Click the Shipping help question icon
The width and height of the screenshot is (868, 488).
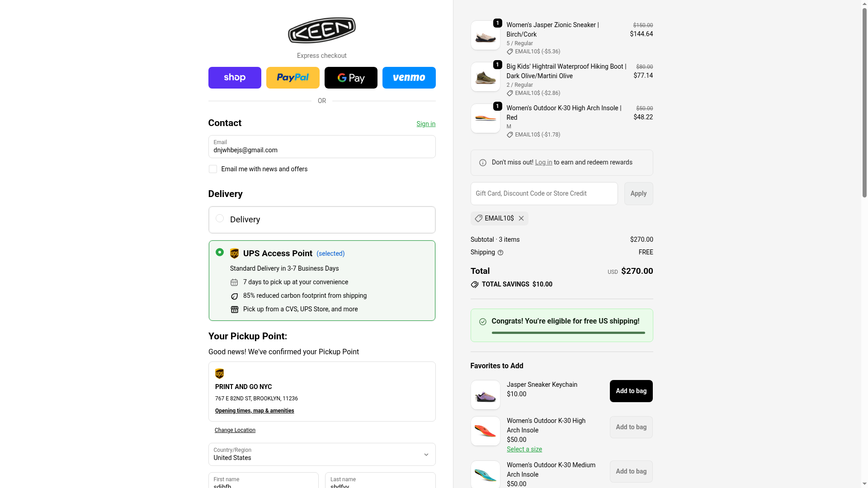click(x=500, y=253)
